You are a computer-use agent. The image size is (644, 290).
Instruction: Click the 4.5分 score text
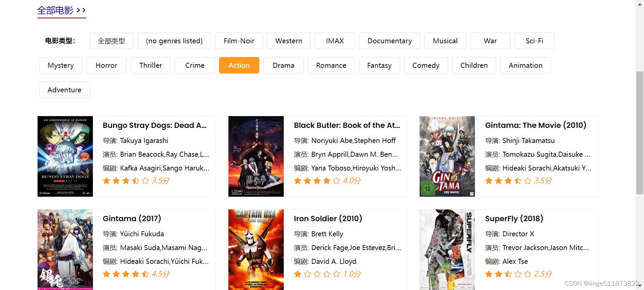[161, 274]
